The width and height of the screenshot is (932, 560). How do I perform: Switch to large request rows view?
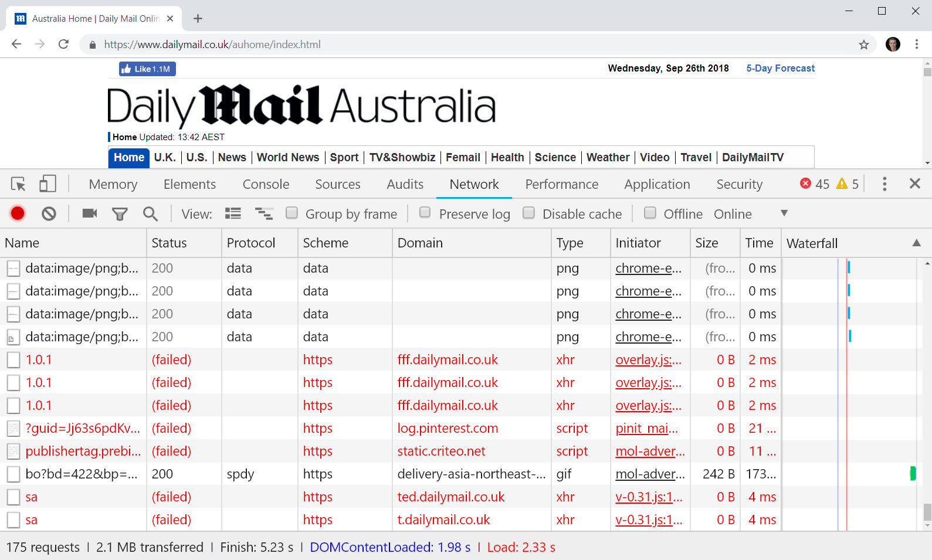(x=233, y=213)
